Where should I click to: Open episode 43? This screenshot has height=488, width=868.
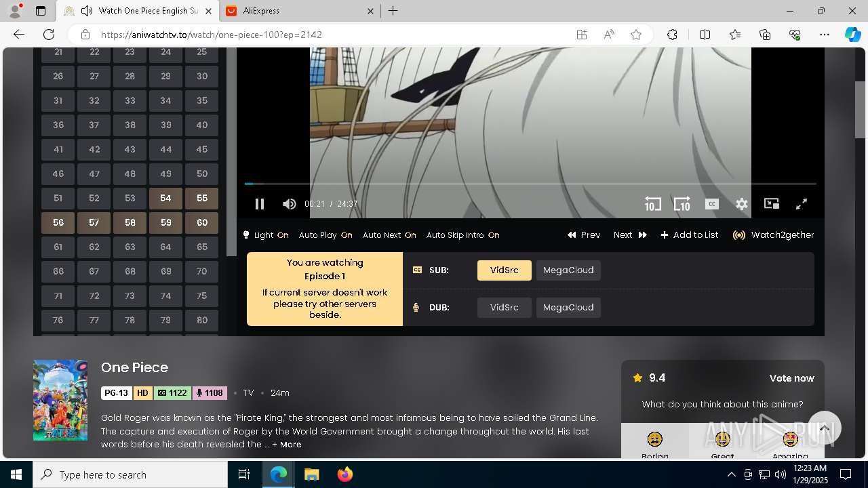pyautogui.click(x=130, y=150)
